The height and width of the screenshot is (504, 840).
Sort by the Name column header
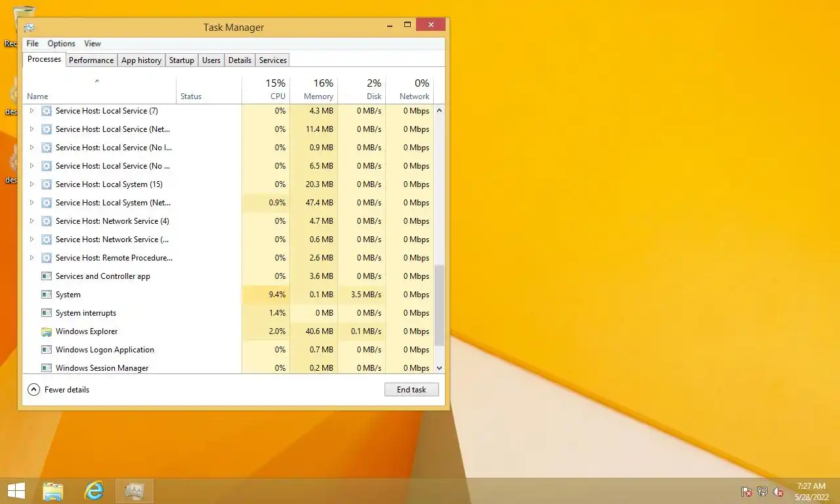pos(99,90)
